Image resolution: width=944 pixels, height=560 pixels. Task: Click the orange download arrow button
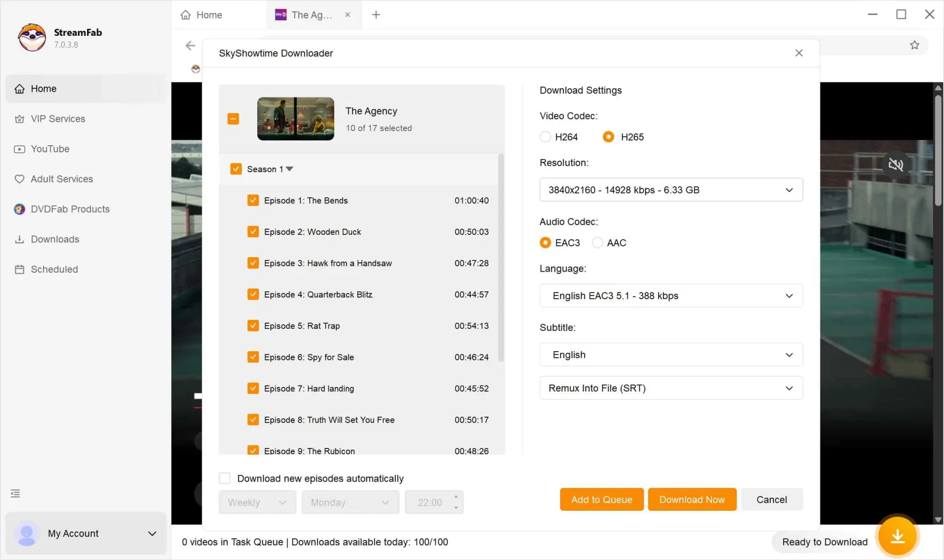(x=897, y=536)
